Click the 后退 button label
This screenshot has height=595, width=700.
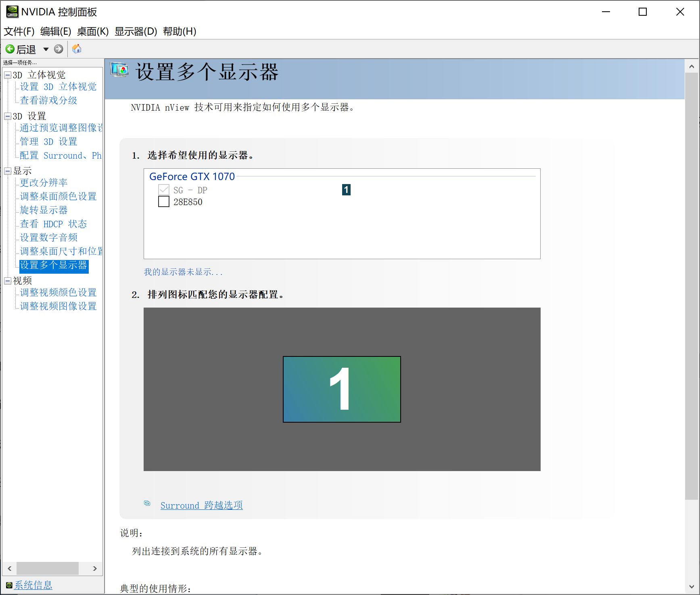(x=26, y=49)
